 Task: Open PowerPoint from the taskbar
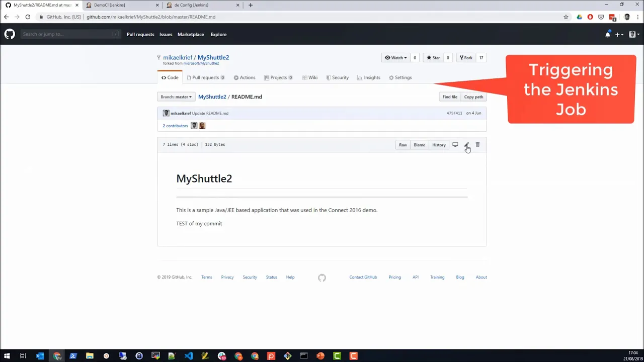(x=320, y=356)
